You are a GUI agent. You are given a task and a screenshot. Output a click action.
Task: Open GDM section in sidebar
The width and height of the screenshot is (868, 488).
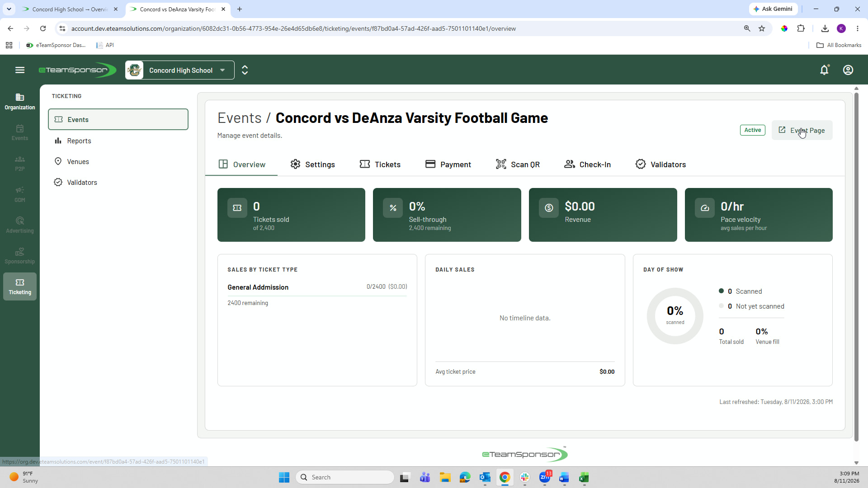point(20,194)
